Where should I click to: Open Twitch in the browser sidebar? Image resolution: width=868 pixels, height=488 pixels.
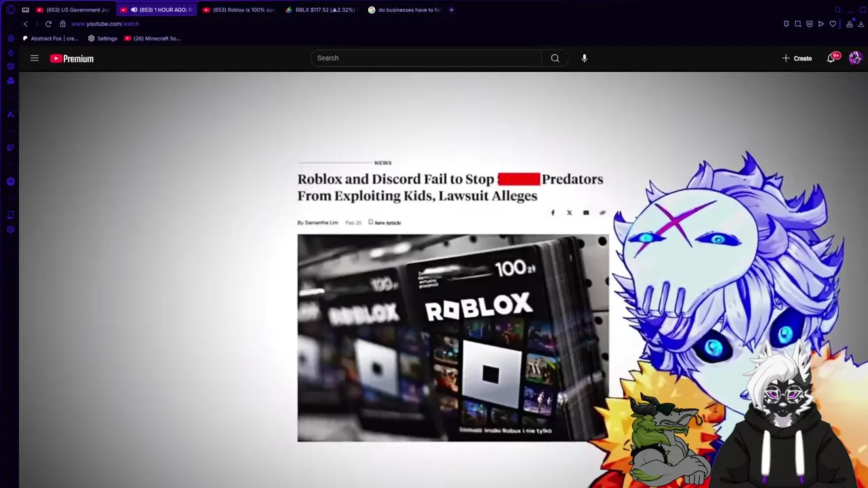pos(10,147)
